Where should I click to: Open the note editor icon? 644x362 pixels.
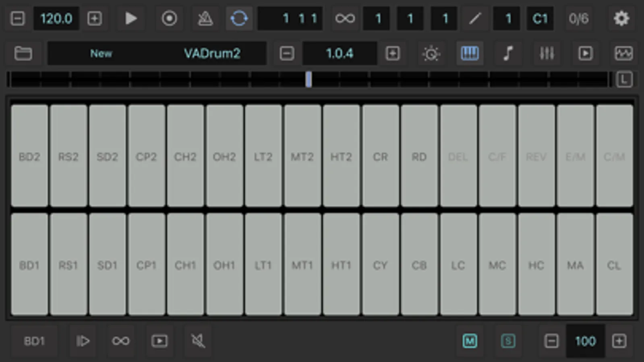pos(508,53)
